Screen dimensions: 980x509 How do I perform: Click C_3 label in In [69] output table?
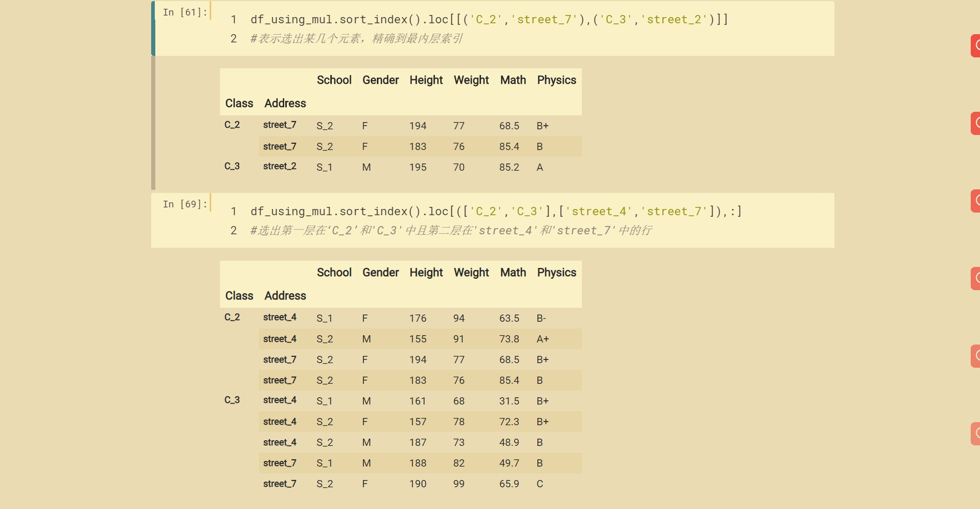232,400
